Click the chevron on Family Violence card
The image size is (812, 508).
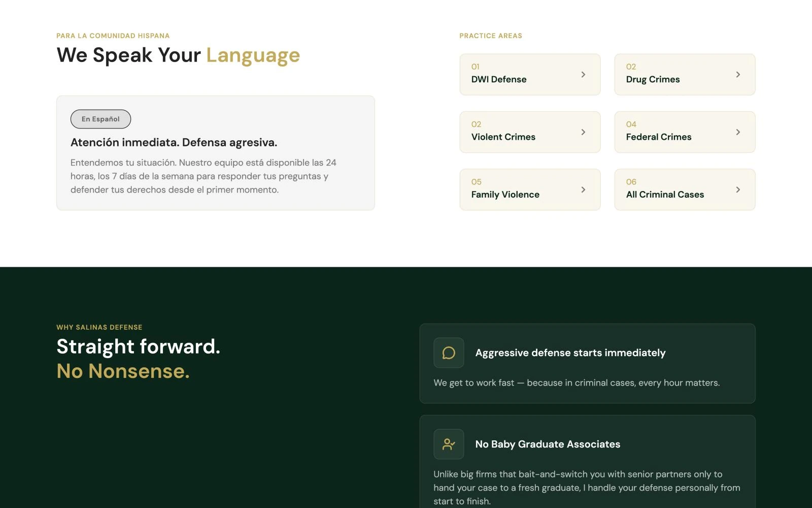point(583,189)
